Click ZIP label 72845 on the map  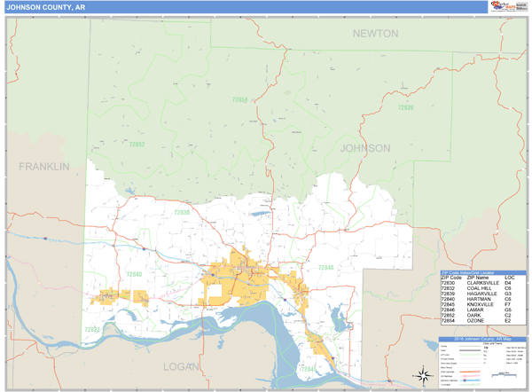(309, 369)
